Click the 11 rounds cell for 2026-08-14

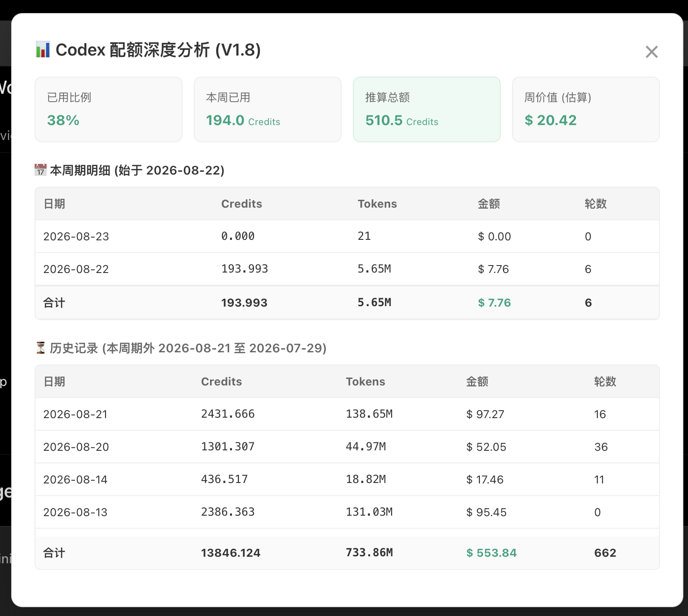click(x=599, y=480)
